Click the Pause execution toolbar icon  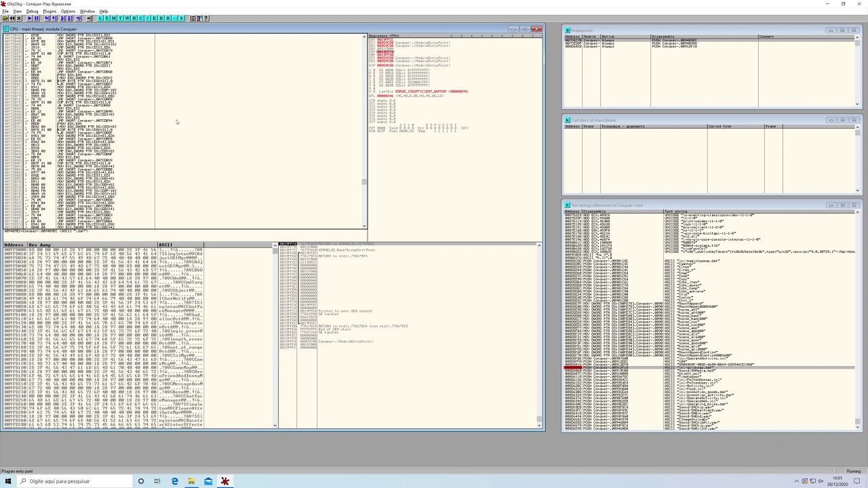tap(37, 18)
